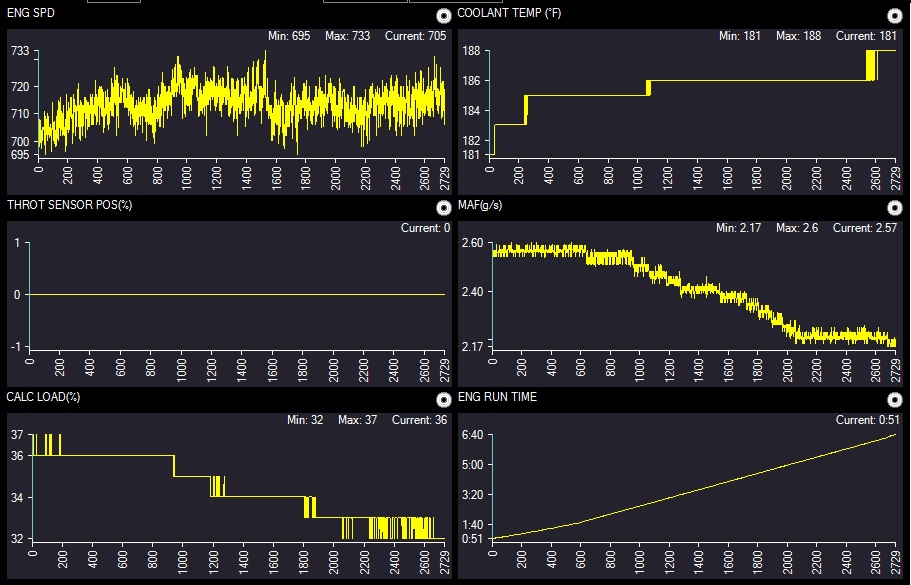
Task: Click the COOLANT TEMP Current: 181 readout
Action: 869,36
